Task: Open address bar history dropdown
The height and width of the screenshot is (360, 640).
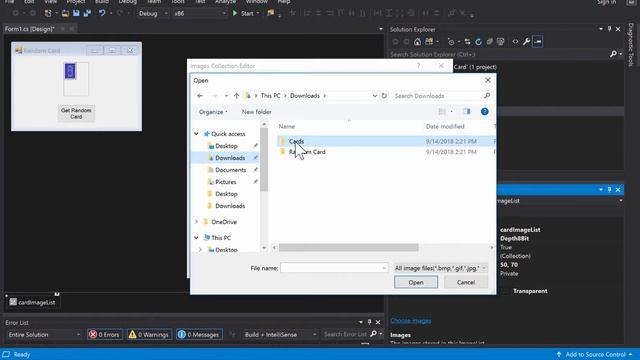Action: tap(375, 96)
